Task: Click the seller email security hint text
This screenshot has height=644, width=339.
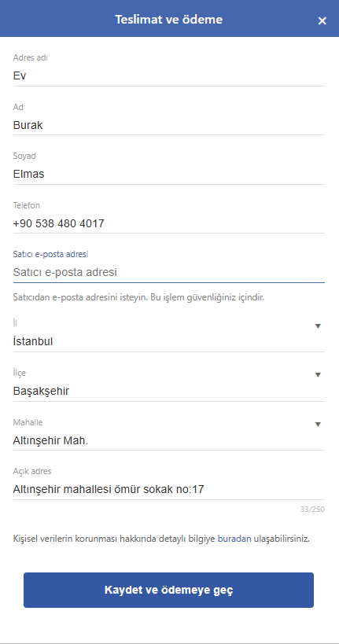Action: point(138,297)
